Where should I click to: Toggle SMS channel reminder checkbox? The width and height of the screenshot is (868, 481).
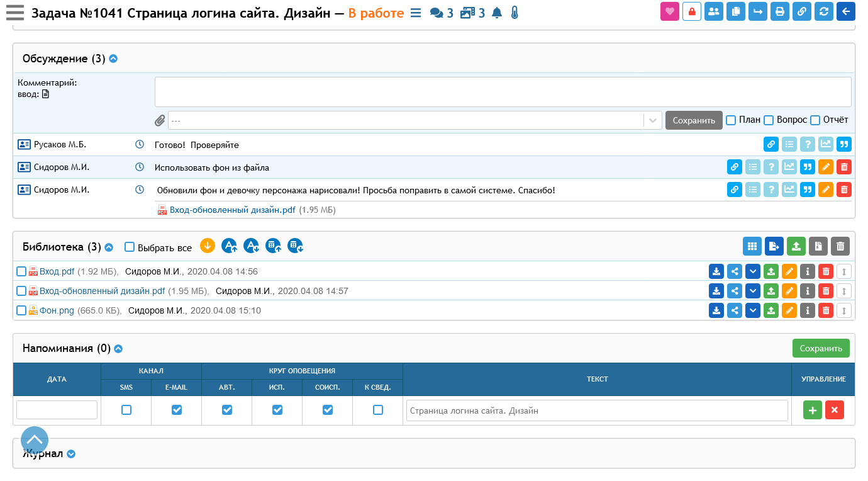click(126, 410)
